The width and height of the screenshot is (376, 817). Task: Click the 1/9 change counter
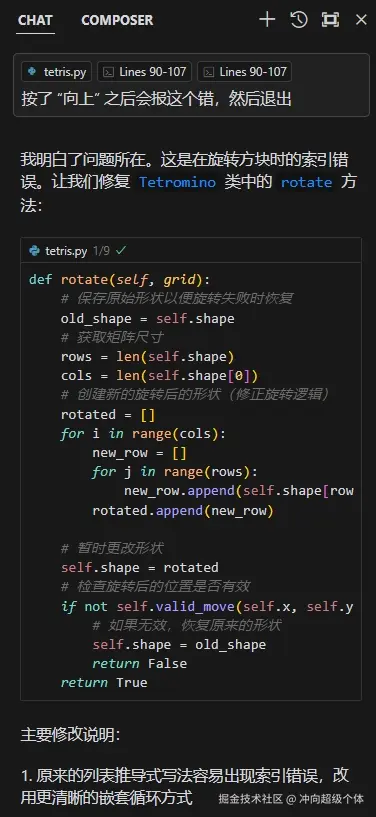click(x=102, y=251)
